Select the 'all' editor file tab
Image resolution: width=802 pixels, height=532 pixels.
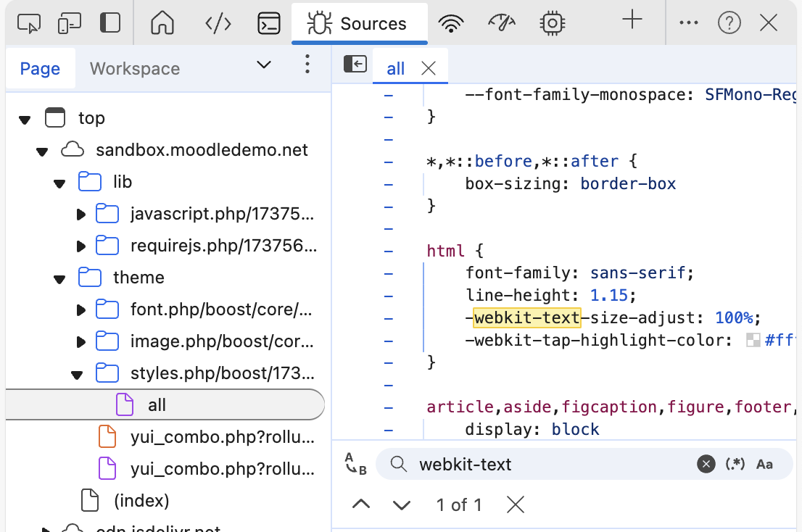(x=395, y=68)
